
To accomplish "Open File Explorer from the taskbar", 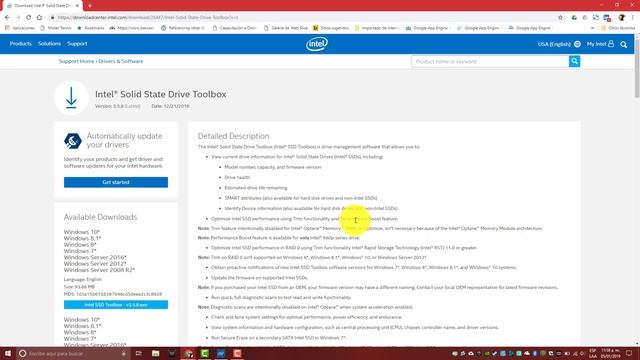I will coord(156,353).
